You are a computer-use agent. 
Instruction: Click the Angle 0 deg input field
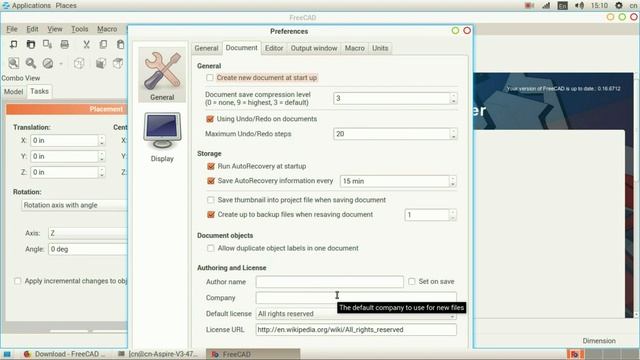click(x=87, y=249)
